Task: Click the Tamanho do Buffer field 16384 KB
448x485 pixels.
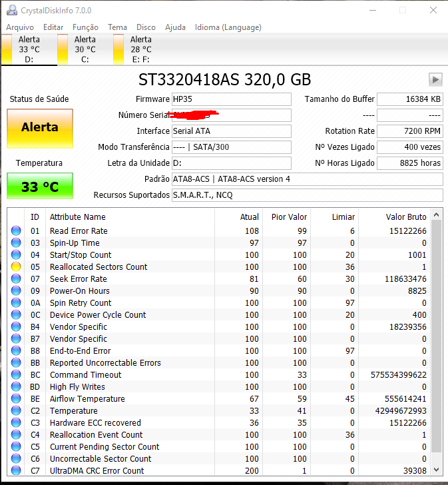Action: click(x=410, y=99)
